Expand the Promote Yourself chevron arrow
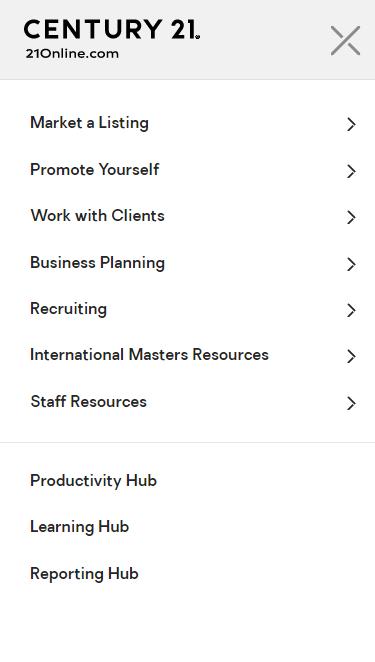The width and height of the screenshot is (375, 662). (x=351, y=171)
